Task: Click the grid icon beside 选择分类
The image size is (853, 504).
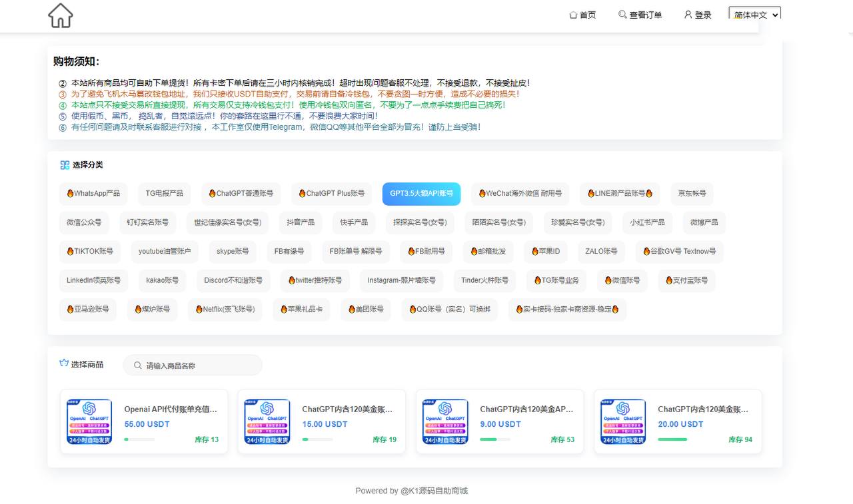Action: tap(65, 165)
